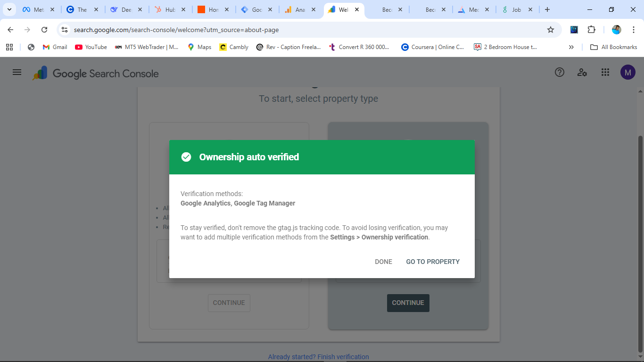Open the Already started? Finish verification link
The height and width of the screenshot is (362, 644).
coord(319,357)
